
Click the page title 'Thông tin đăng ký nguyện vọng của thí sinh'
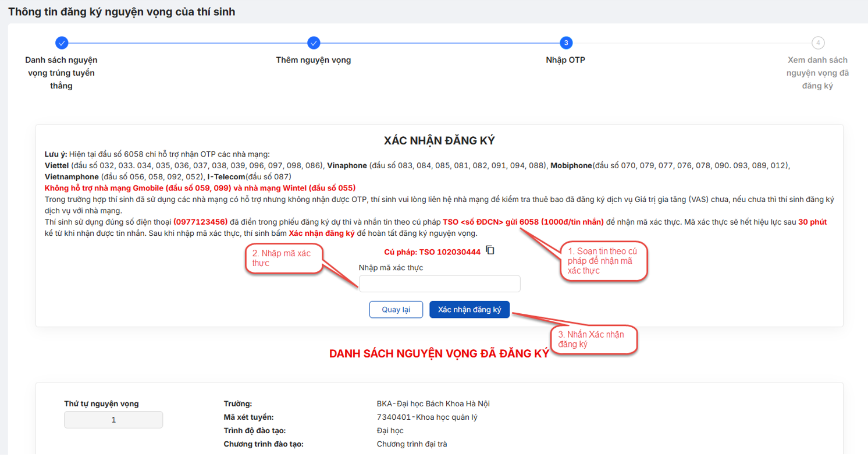point(122,12)
